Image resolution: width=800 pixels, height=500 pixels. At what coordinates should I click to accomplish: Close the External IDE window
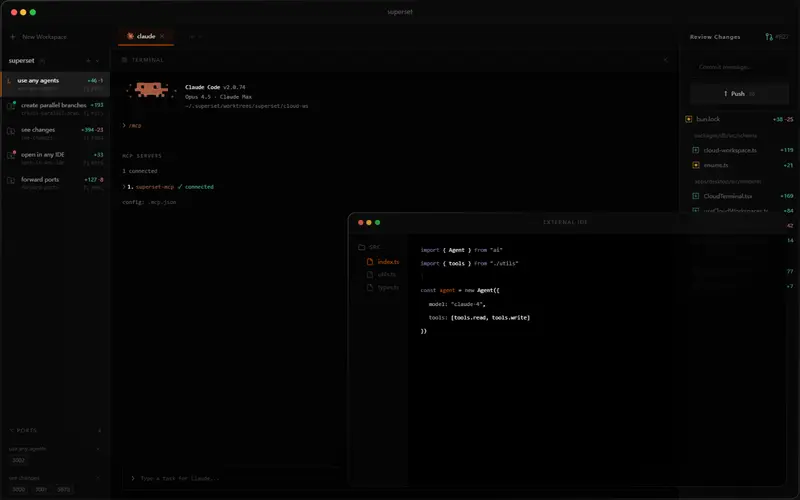coord(361,222)
